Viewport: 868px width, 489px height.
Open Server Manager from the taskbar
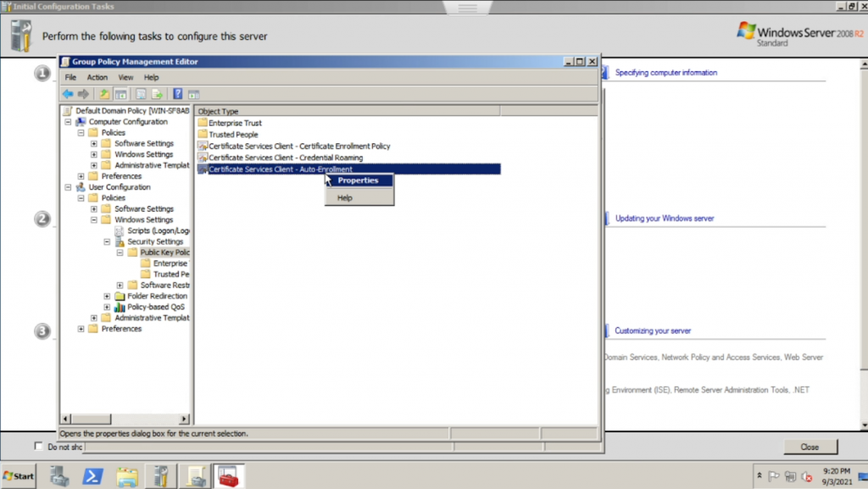click(x=59, y=475)
